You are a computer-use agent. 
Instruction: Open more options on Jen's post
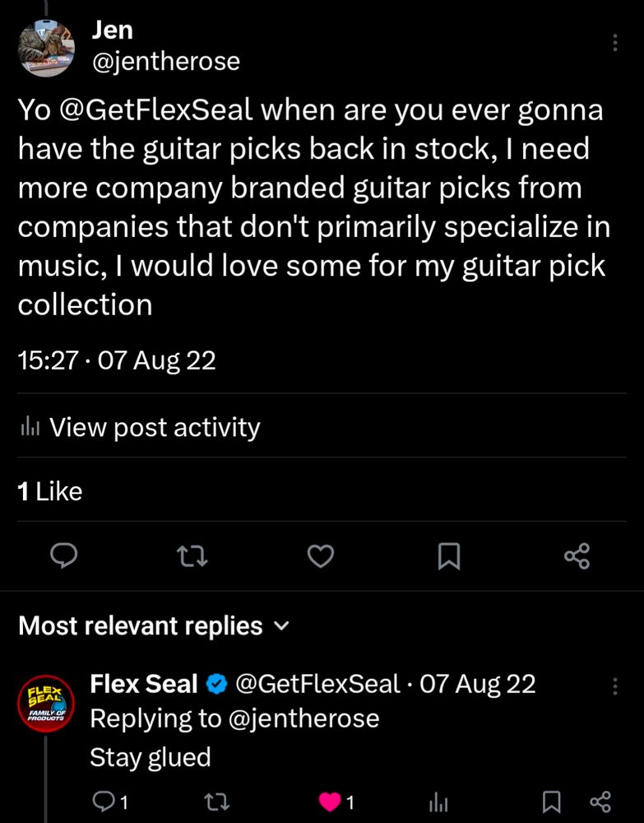click(x=615, y=43)
